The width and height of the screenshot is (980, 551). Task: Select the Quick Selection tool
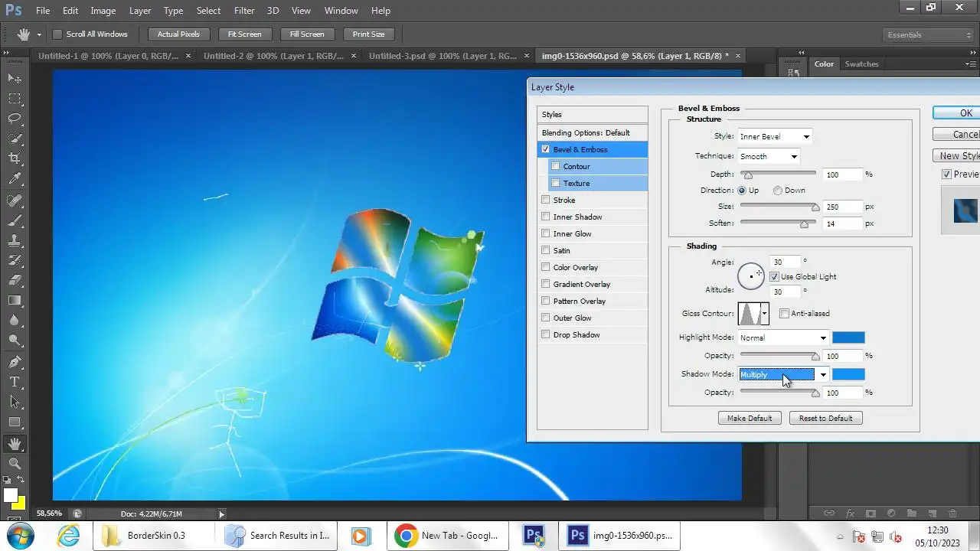click(15, 138)
